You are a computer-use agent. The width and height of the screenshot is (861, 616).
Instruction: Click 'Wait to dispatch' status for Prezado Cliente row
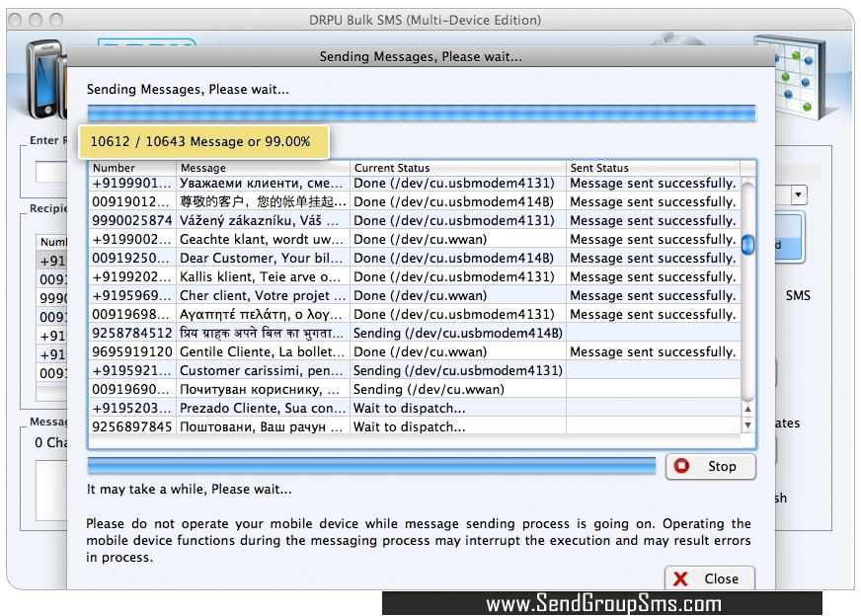click(x=458, y=408)
